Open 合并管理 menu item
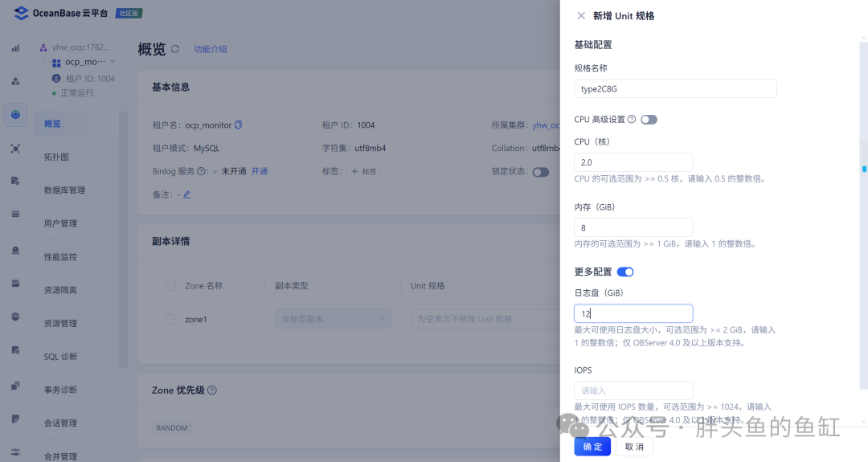 60,456
